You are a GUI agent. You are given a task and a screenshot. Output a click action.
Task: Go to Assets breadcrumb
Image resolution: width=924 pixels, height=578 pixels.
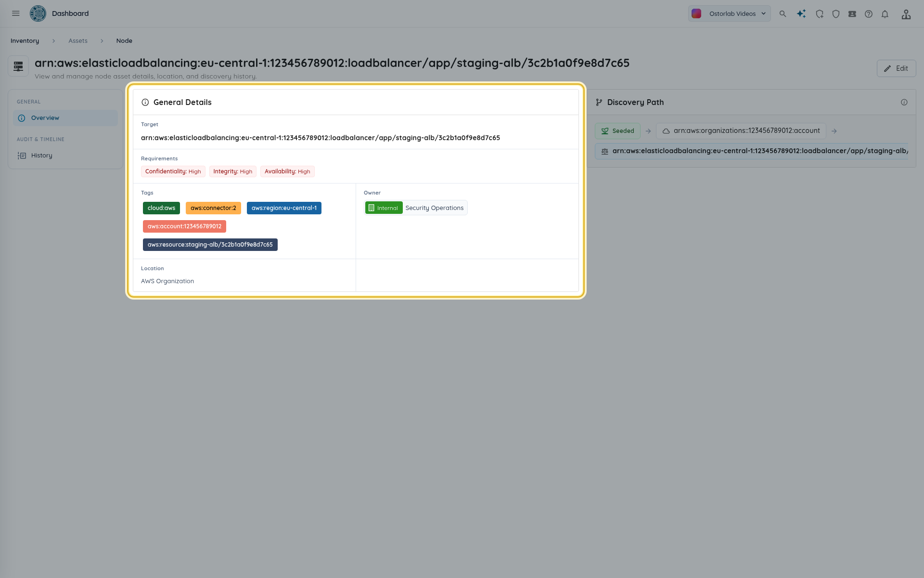[x=78, y=41]
